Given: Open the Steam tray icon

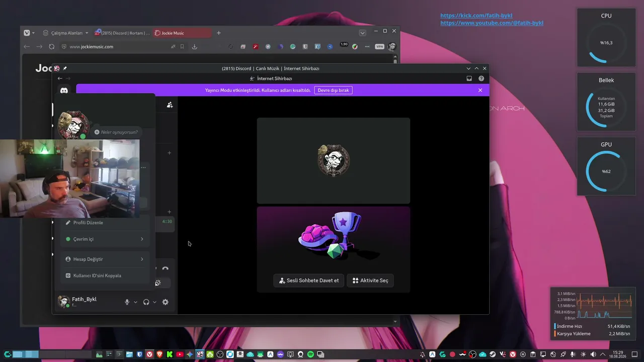Looking at the screenshot, I should pos(493,354).
